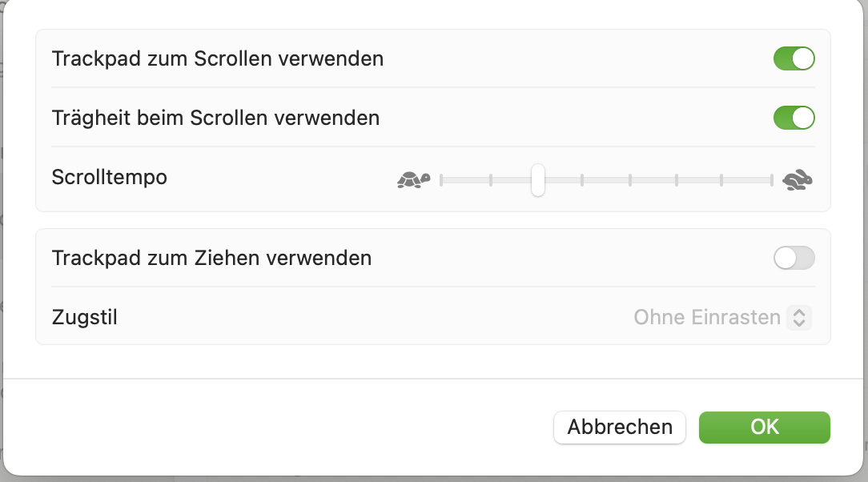The image size is (868, 482).
Task: Set Scrolltempo to the fastest tick by rabbit
Action: click(771, 180)
